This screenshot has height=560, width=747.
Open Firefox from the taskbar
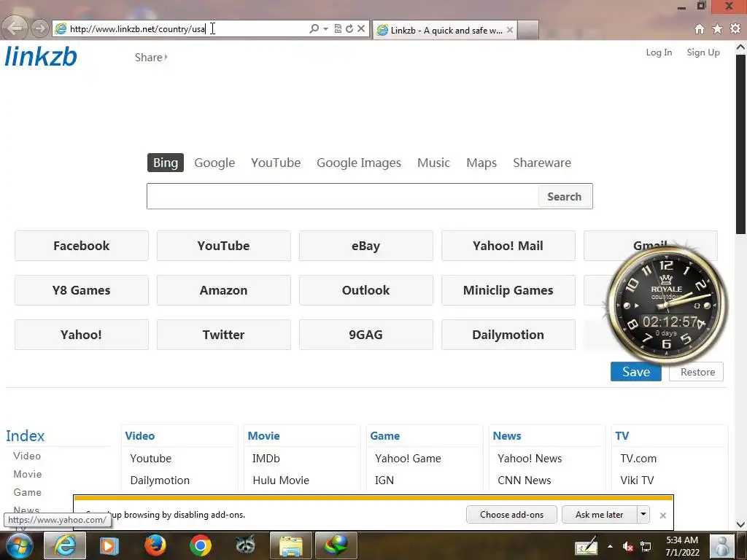pyautogui.click(x=155, y=545)
